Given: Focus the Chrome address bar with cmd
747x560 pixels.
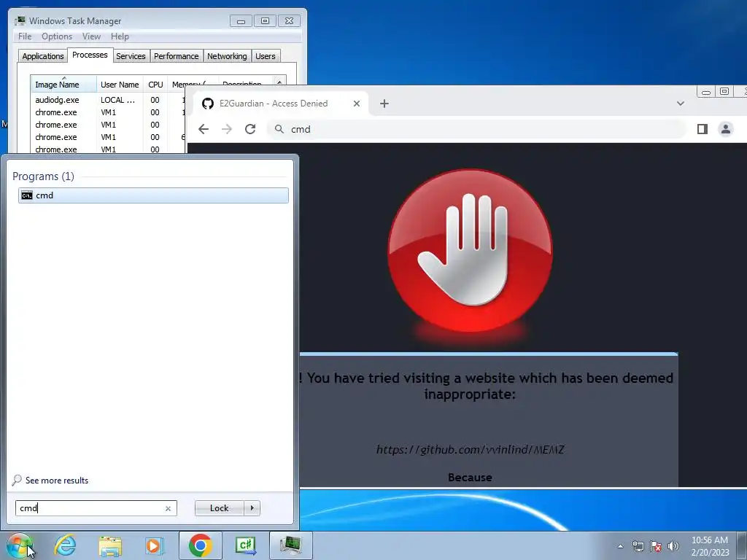Looking at the screenshot, I should click(476, 129).
